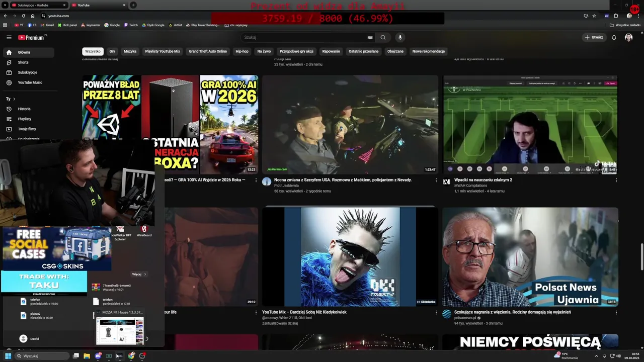Switch to the Subskrypcje - YouTube tab
644x362 pixels.
[38, 5]
